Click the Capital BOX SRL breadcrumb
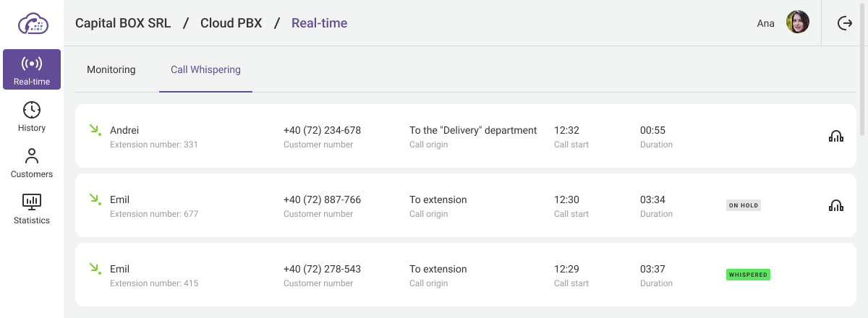Viewport: 868px width, 318px height. pos(123,23)
